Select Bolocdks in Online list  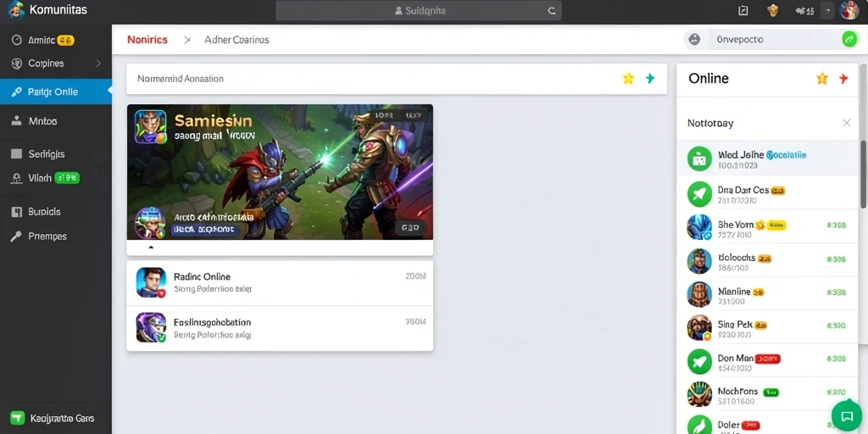pos(767,261)
